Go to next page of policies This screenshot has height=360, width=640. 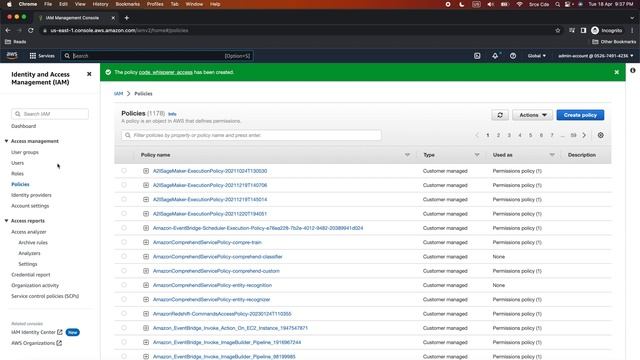point(584,135)
